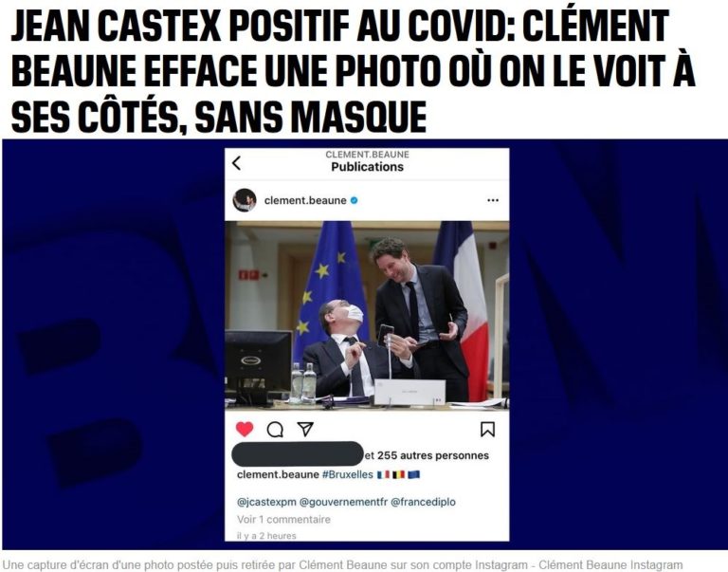Click the redacted liker name bar

297,454
